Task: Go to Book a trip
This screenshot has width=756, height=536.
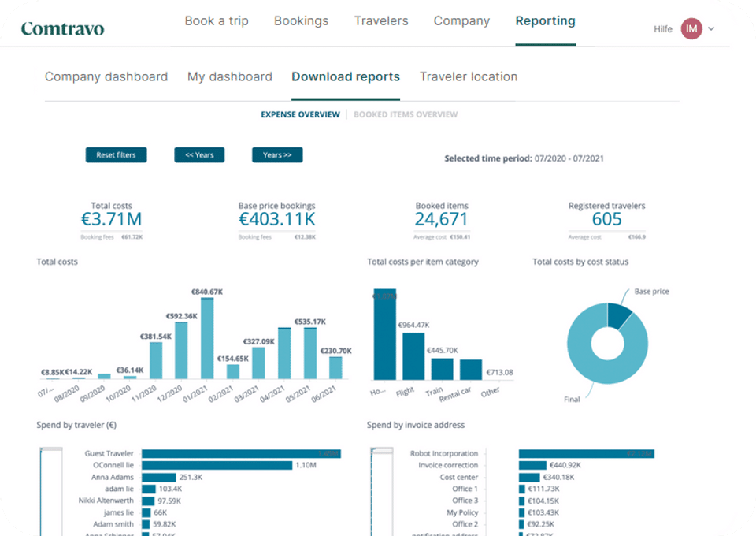Action: click(x=217, y=20)
